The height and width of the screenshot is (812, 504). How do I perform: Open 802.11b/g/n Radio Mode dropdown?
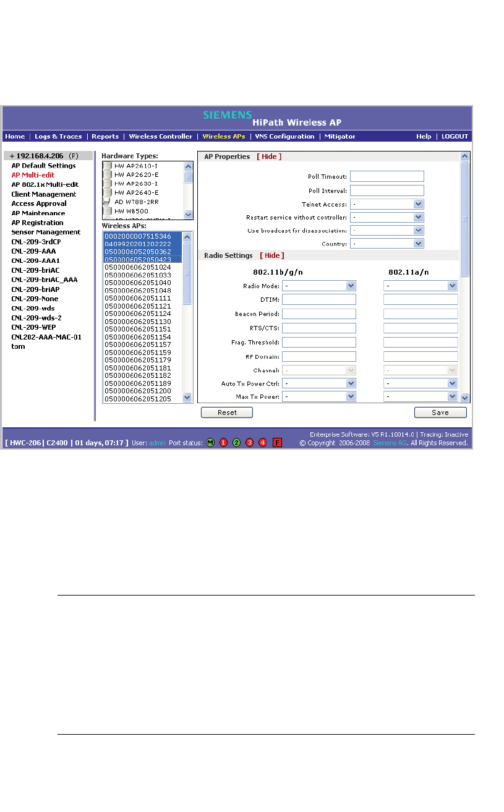pyautogui.click(x=319, y=286)
